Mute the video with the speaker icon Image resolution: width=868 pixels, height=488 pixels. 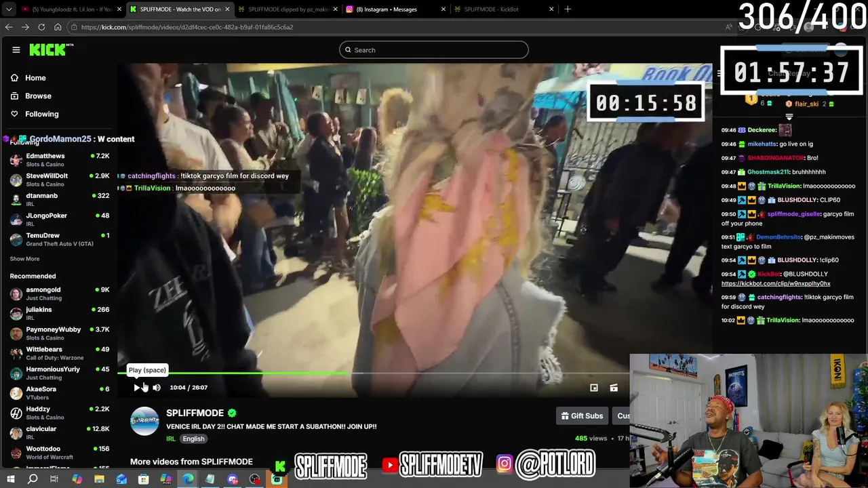[x=157, y=388]
